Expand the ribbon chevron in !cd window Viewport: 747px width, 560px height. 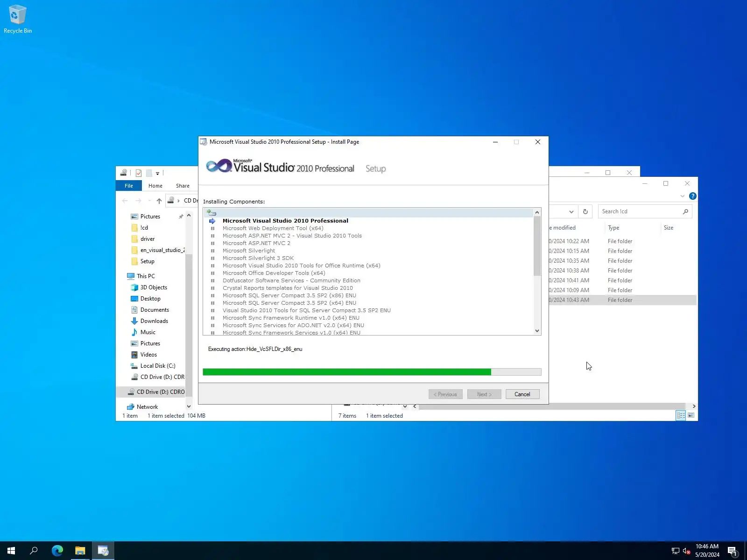(x=683, y=196)
